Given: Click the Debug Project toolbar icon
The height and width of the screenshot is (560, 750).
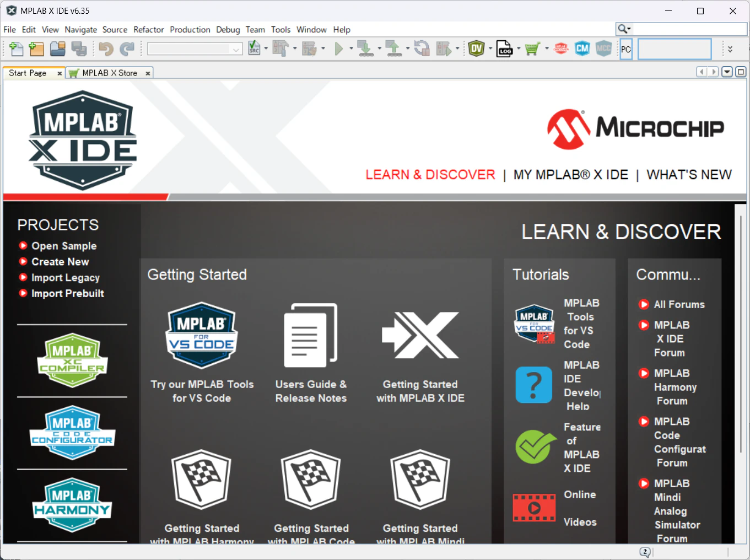Looking at the screenshot, I should [x=444, y=49].
